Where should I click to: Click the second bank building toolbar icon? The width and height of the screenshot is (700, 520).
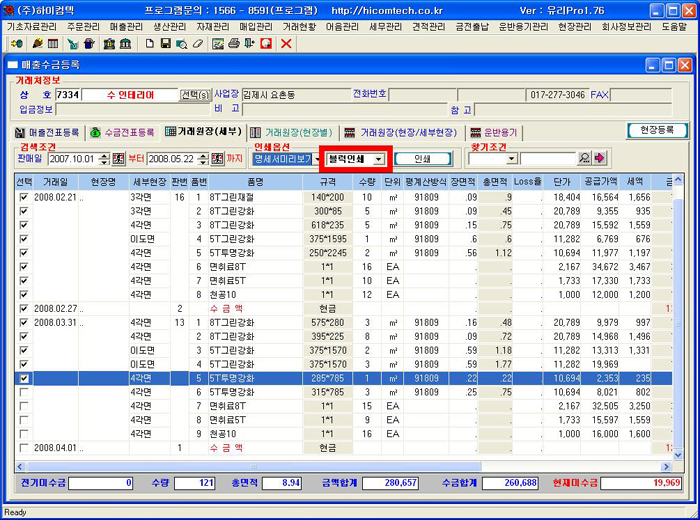pos(125,44)
